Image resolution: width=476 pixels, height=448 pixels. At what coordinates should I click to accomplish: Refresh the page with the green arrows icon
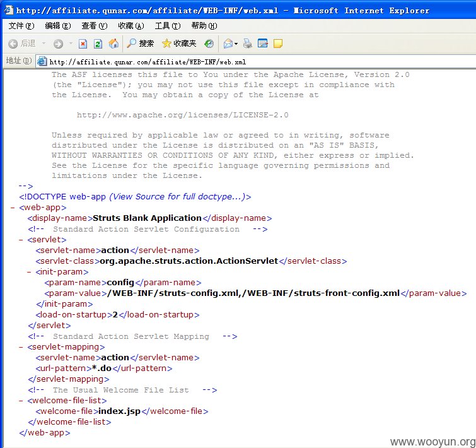98,44
